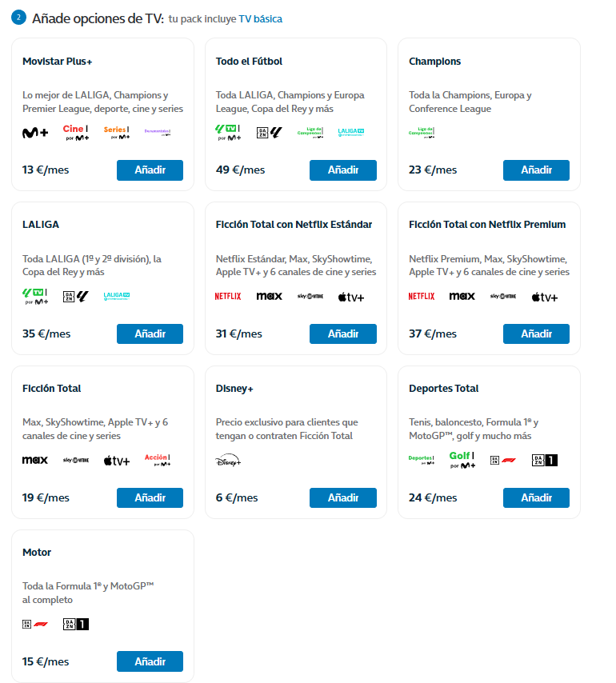The height and width of the screenshot is (683, 616).
Task: Add Todo el Fútbol for 49 €/mes
Action: pos(342,170)
